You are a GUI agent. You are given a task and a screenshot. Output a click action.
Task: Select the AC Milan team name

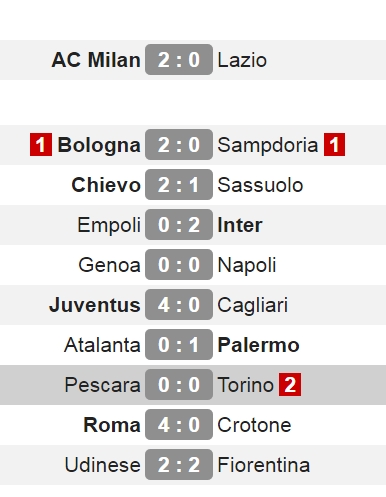[x=96, y=60]
